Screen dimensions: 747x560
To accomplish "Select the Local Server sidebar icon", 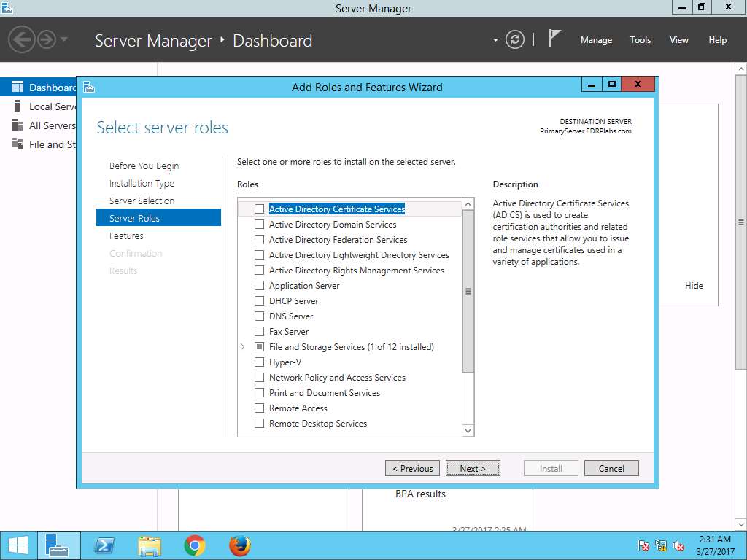I will [18, 106].
